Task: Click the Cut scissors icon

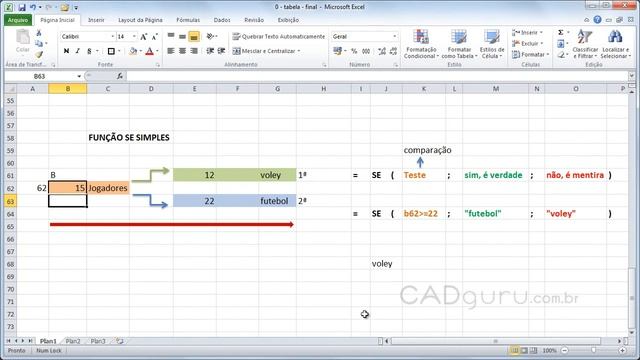Action: [39, 33]
